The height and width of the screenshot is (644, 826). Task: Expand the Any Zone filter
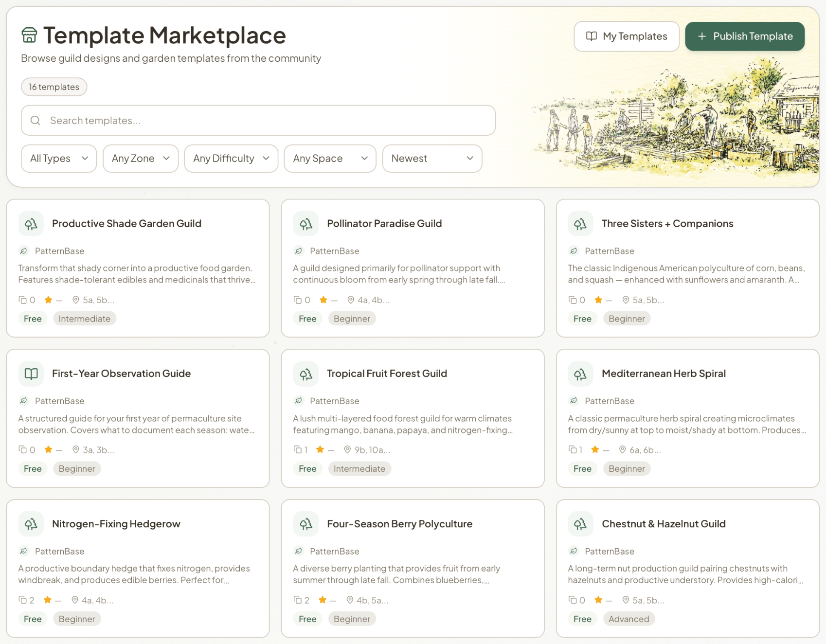pyautogui.click(x=140, y=158)
